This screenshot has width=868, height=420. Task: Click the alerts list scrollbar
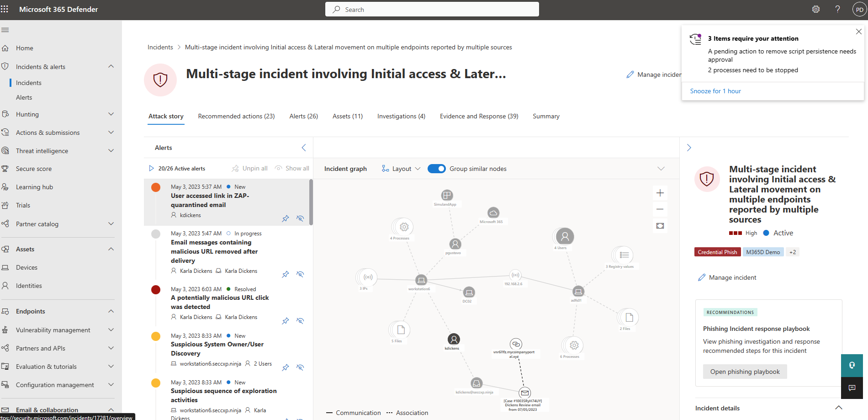tap(311, 202)
